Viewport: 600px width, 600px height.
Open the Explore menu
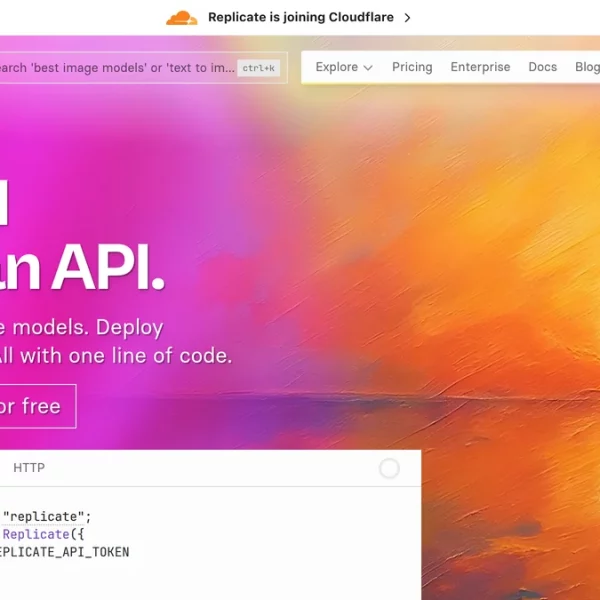tap(337, 67)
